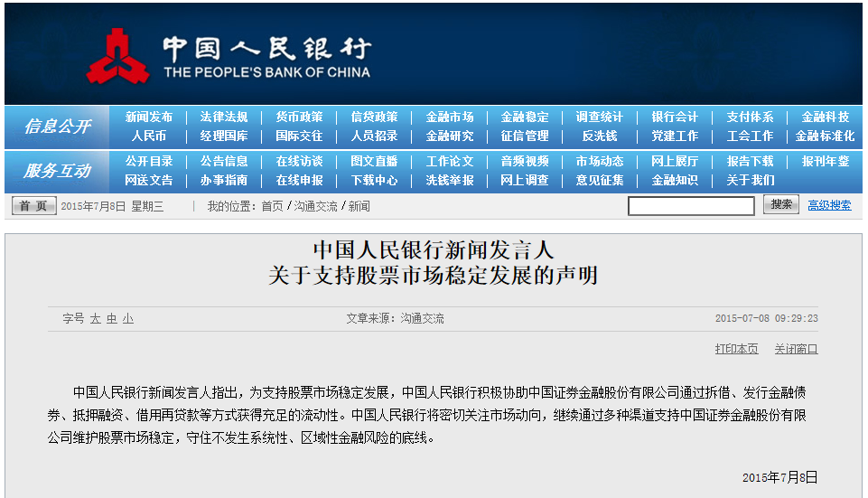
Task: Set font size to medium (中)
Action: tap(112, 319)
